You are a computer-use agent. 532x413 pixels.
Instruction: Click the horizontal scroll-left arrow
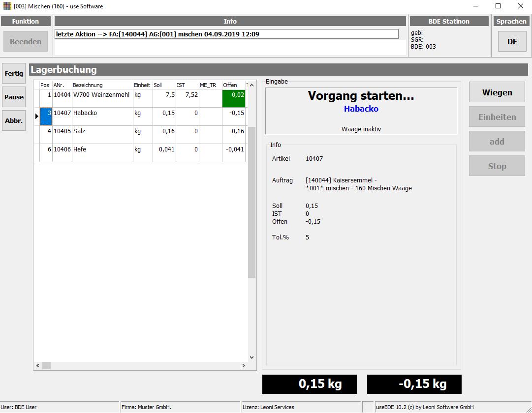pos(38,365)
